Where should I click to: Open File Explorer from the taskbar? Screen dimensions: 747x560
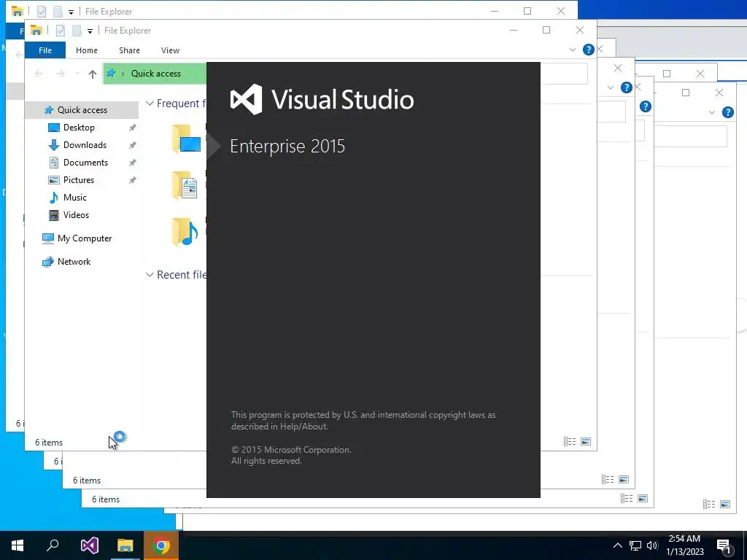pyautogui.click(x=125, y=545)
